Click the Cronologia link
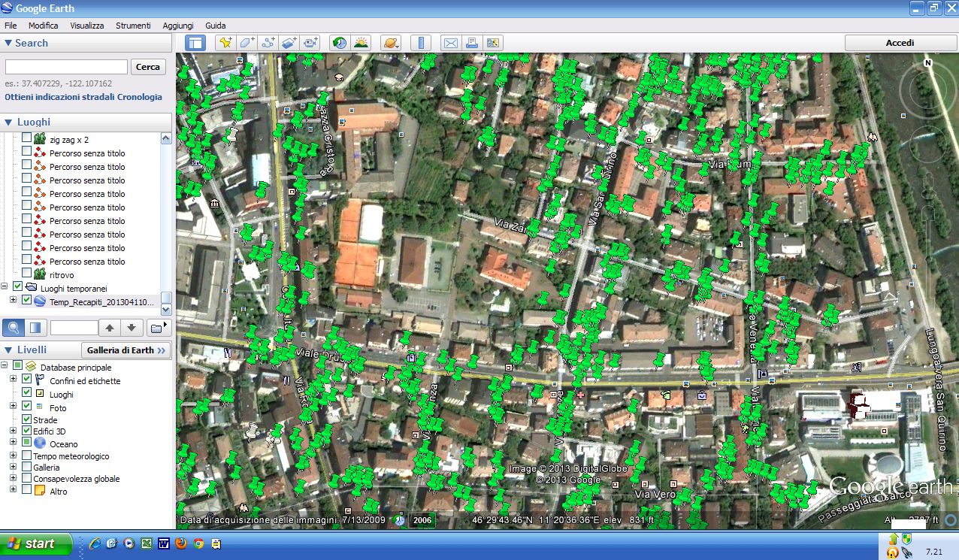This screenshot has width=959, height=560. (x=141, y=97)
